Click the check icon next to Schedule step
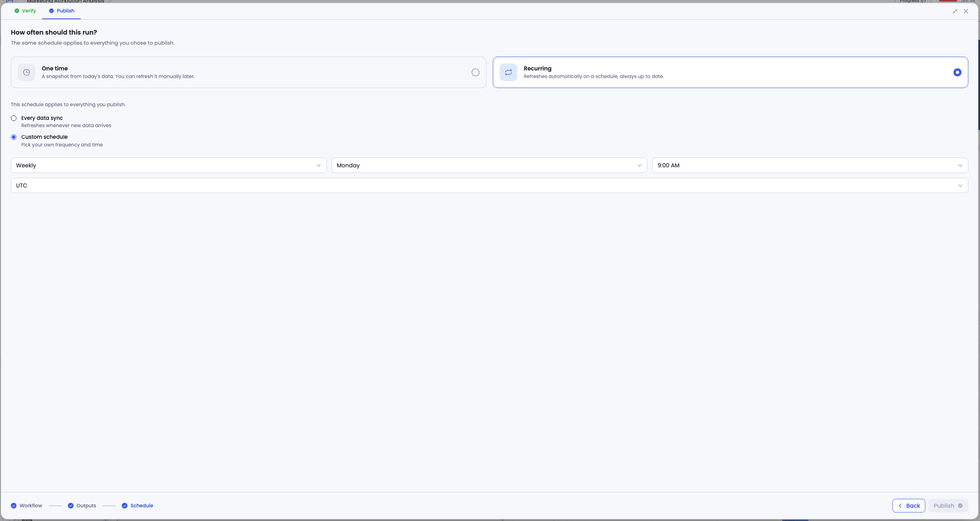980x521 pixels. [125, 506]
